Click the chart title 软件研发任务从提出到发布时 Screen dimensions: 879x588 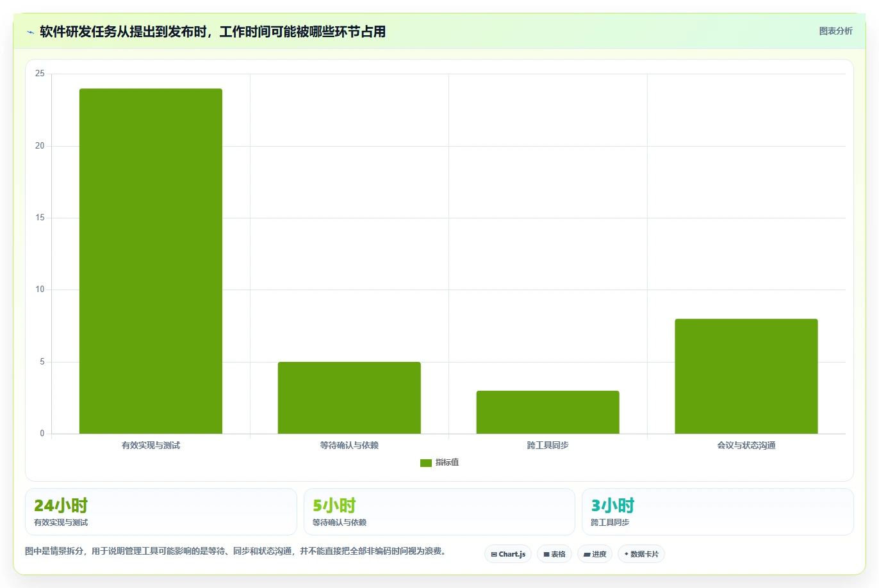point(213,32)
